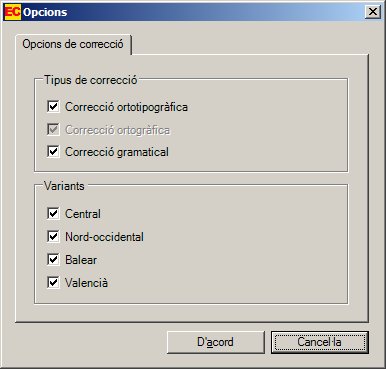Confirm settings with the D'acord button

point(216,342)
